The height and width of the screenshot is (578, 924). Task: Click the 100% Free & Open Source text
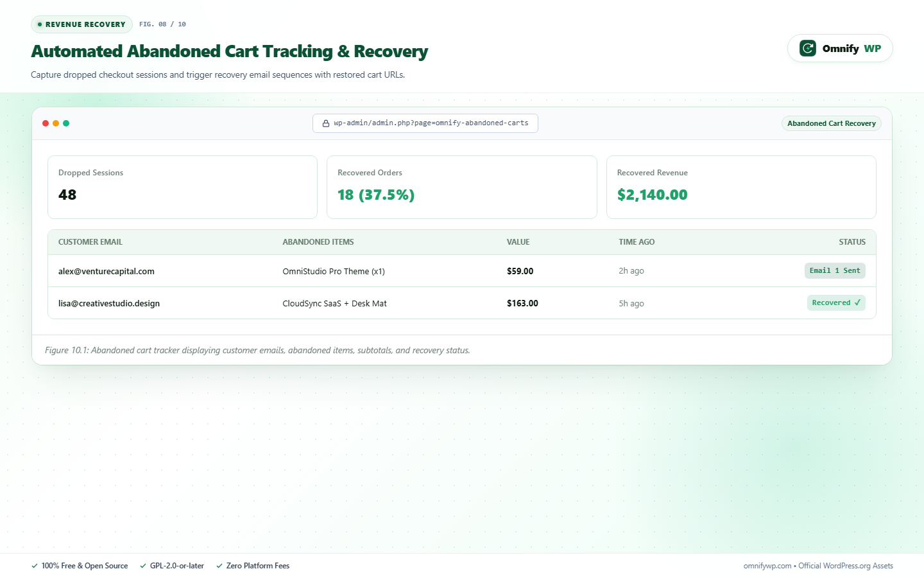pos(85,566)
